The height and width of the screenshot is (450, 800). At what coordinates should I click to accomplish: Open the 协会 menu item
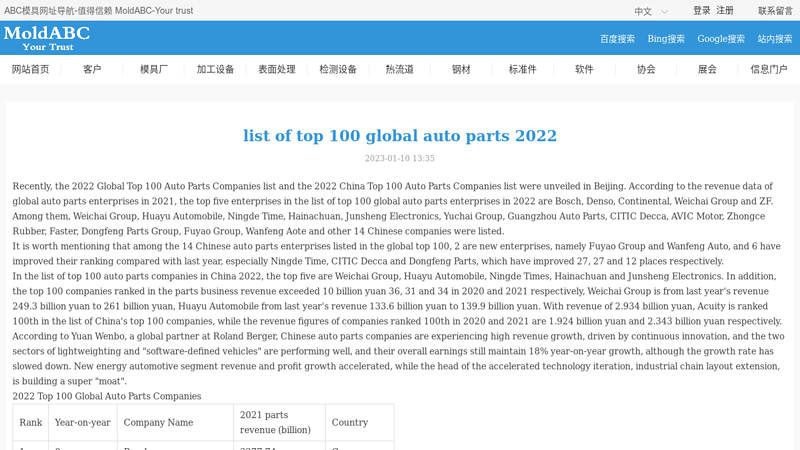pos(646,69)
